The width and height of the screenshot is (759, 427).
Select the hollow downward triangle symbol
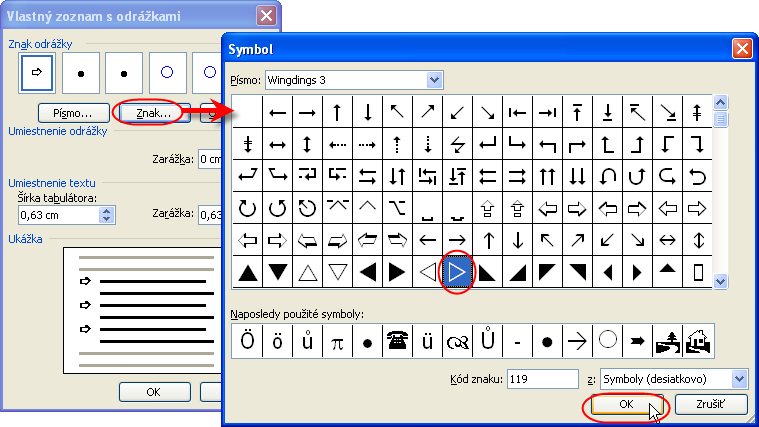(x=338, y=273)
